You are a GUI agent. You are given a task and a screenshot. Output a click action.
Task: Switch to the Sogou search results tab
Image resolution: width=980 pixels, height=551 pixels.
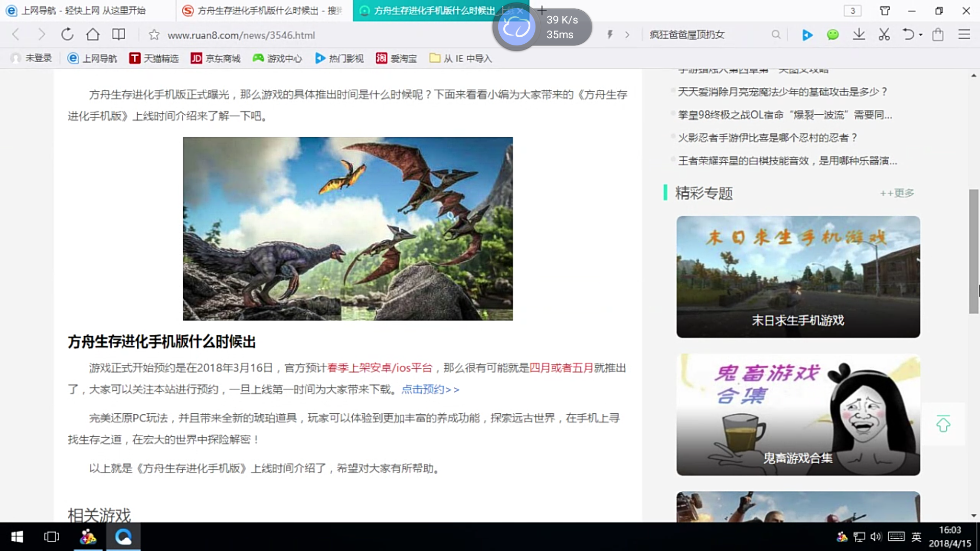click(x=264, y=10)
